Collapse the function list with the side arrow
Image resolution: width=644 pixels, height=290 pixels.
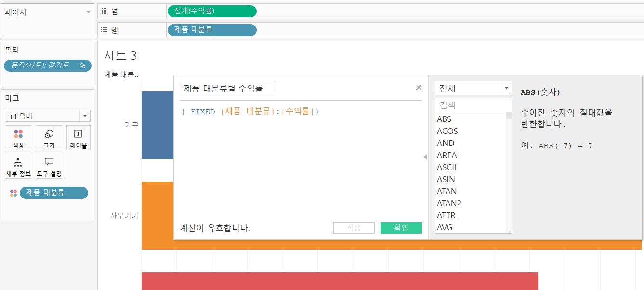[425, 157]
